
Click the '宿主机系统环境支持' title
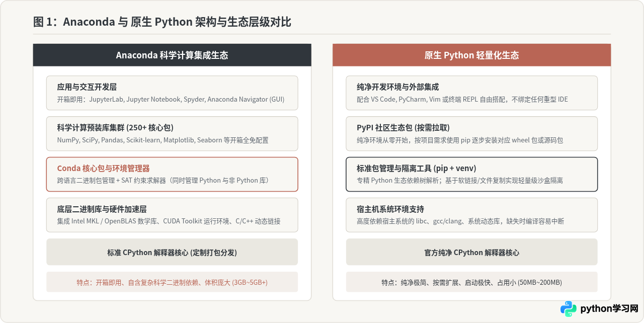pyautogui.click(x=390, y=209)
